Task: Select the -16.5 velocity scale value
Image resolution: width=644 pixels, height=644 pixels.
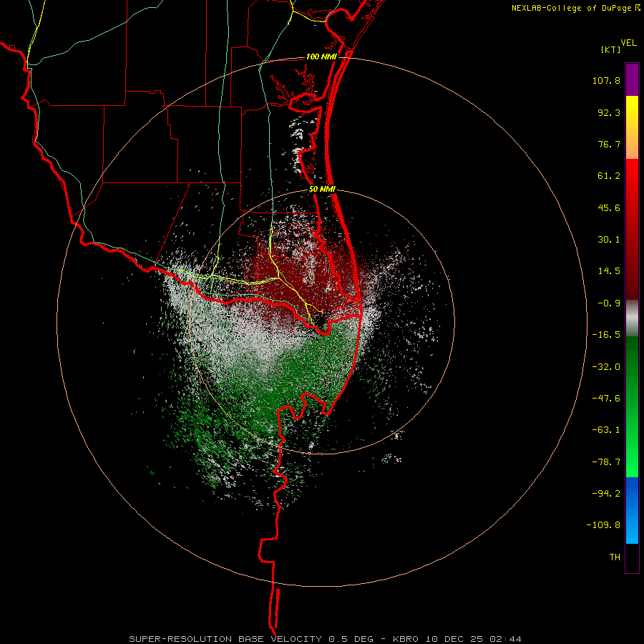Action: coord(606,335)
